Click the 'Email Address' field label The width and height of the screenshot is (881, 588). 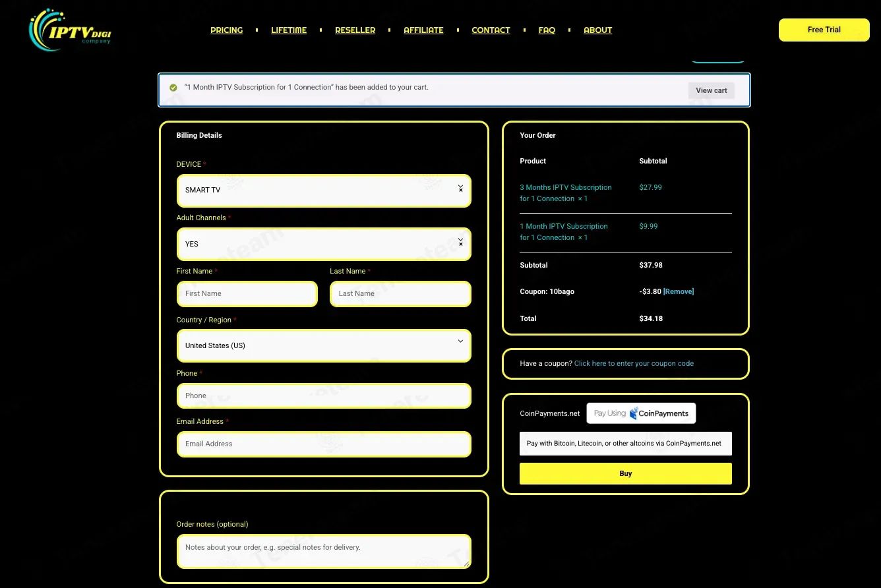coord(200,421)
